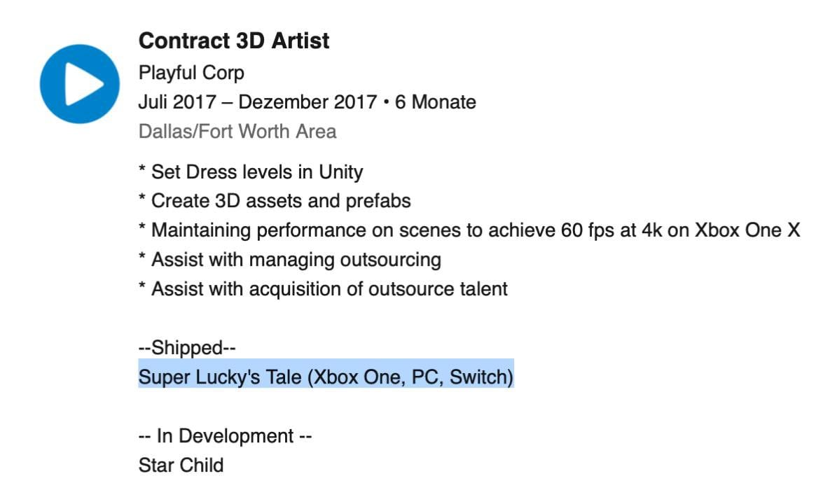Click the 6 Monate duration text
830x504 pixels.
(x=436, y=102)
